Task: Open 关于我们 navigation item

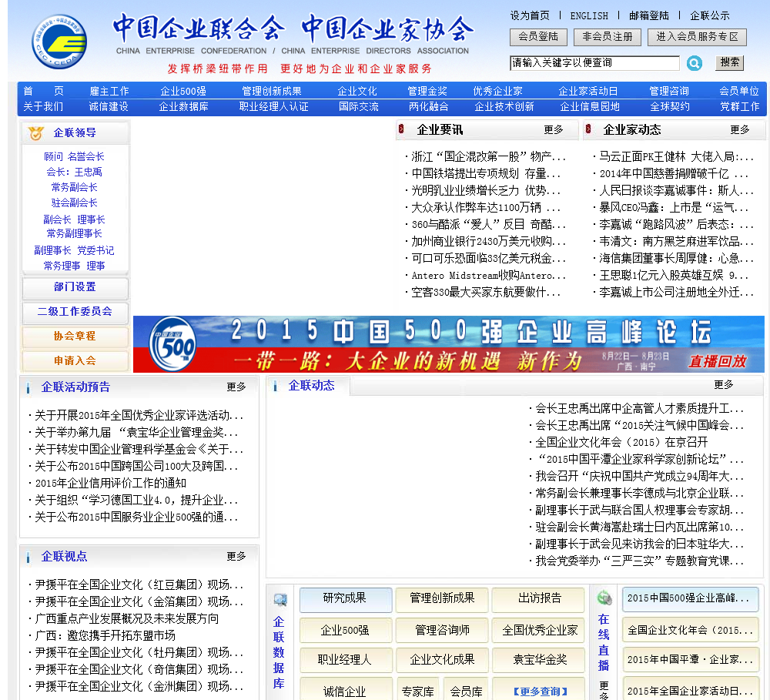Action: (43, 106)
